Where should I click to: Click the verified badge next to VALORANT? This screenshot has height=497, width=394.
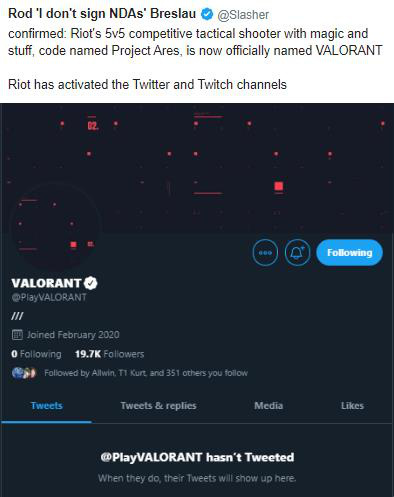point(90,283)
